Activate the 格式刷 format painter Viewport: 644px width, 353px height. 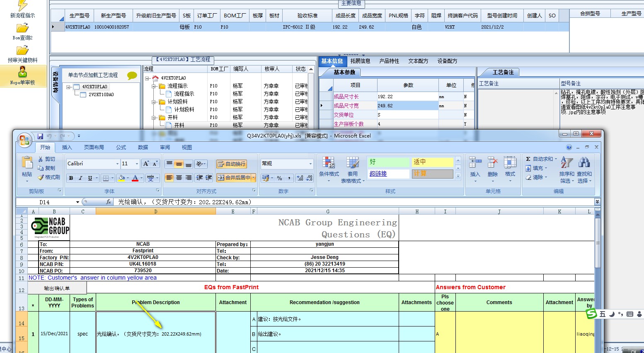tap(48, 177)
